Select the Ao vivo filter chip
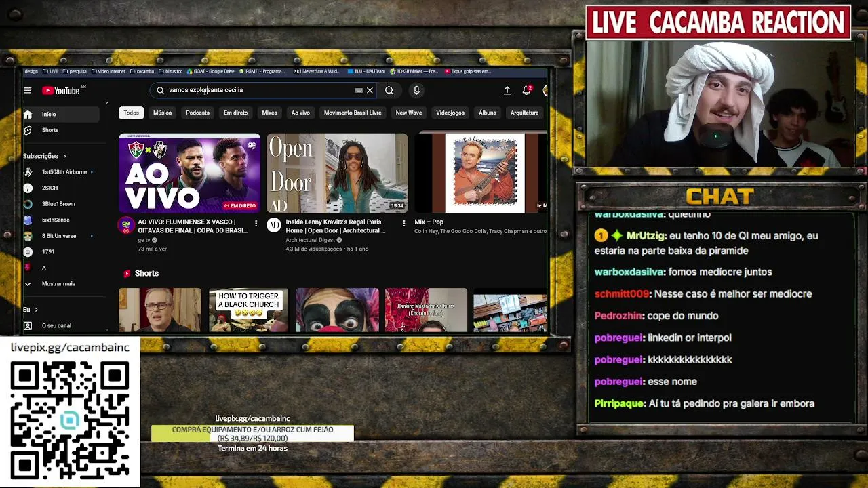Screen dimensions: 868x488 tap(300, 113)
